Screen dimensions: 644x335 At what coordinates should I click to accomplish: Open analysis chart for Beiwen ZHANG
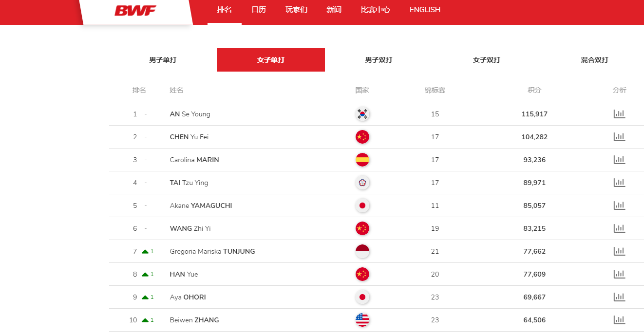[x=619, y=320]
